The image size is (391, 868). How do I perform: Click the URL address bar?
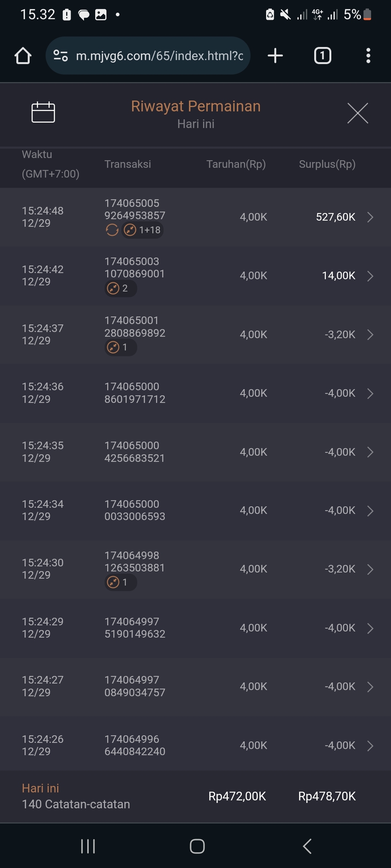tap(159, 56)
